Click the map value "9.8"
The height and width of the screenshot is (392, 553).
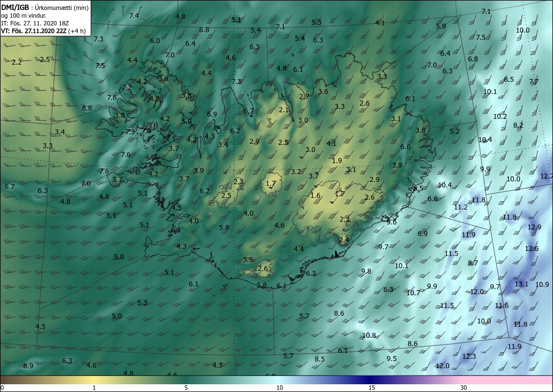tap(367, 271)
